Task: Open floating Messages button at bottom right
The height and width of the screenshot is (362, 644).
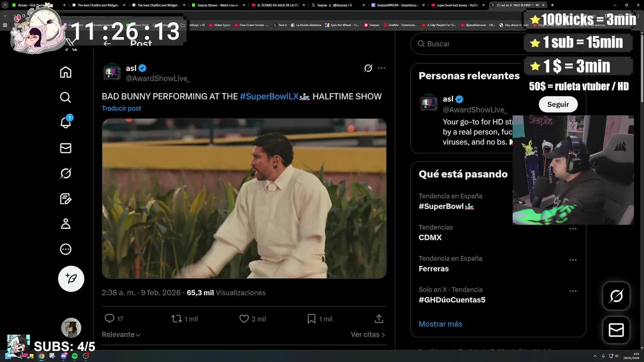Action: 616,330
